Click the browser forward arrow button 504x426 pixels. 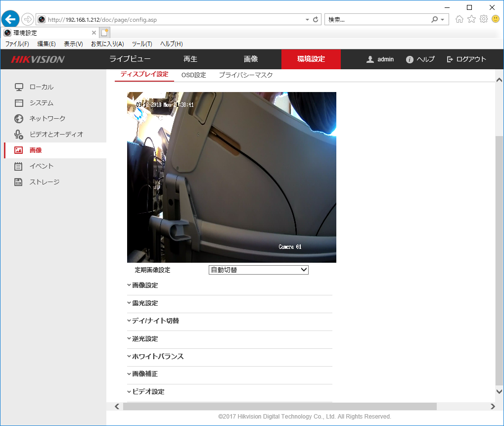click(28, 20)
